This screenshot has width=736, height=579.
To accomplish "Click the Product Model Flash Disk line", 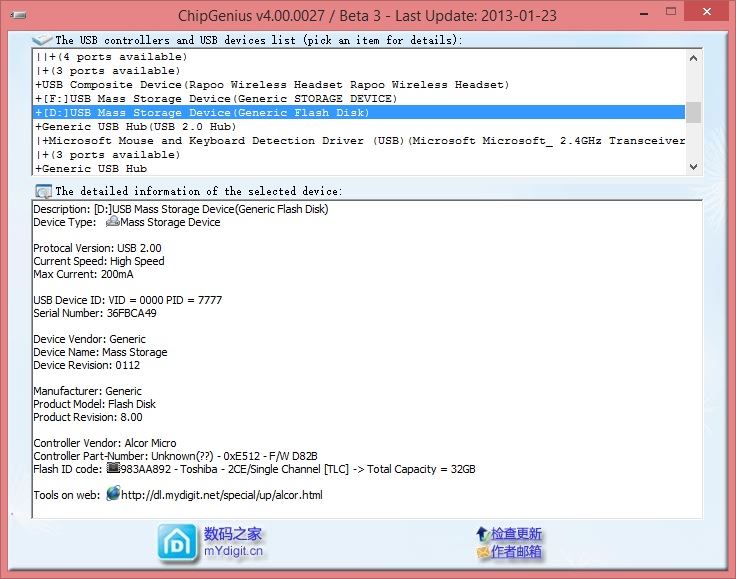I will point(94,404).
